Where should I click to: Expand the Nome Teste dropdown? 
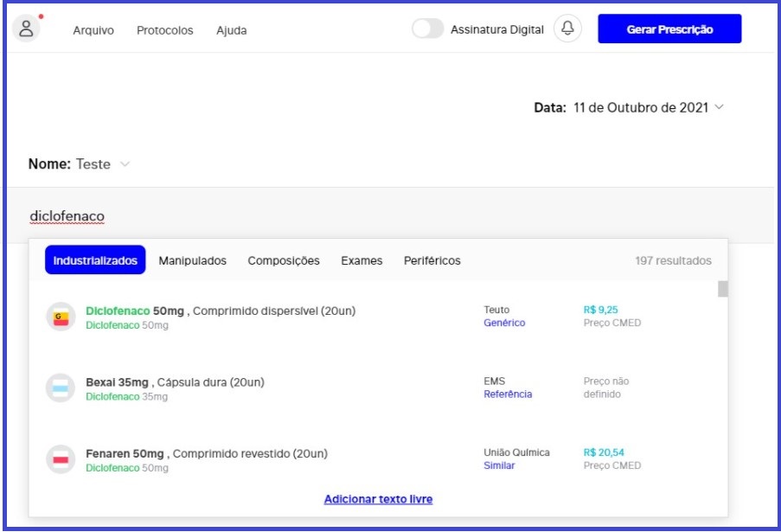(x=125, y=164)
